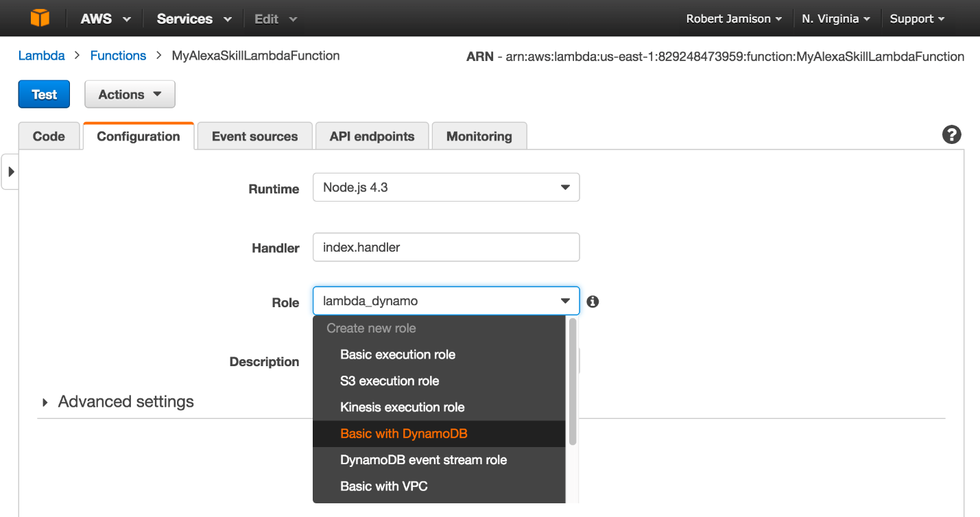Expand the left side panel arrow

[10, 172]
